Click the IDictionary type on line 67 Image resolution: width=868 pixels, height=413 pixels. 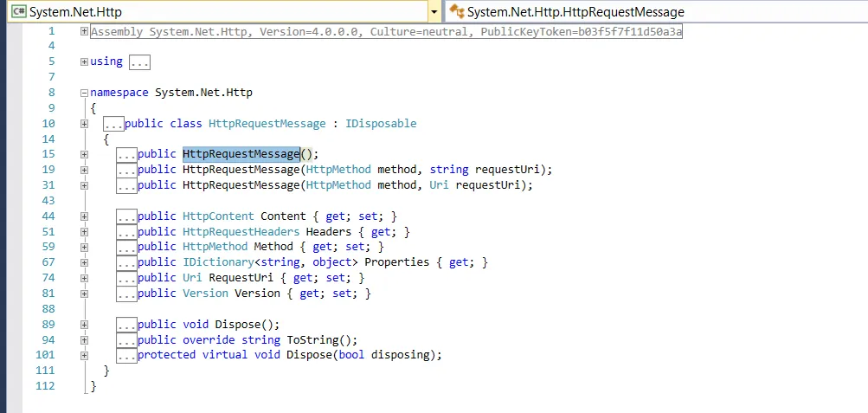pos(218,261)
